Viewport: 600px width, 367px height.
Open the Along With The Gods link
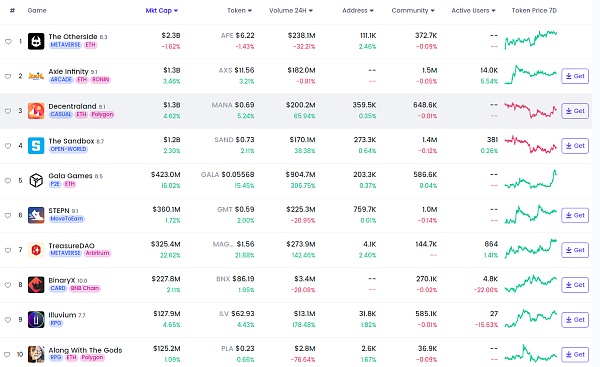tap(85, 350)
